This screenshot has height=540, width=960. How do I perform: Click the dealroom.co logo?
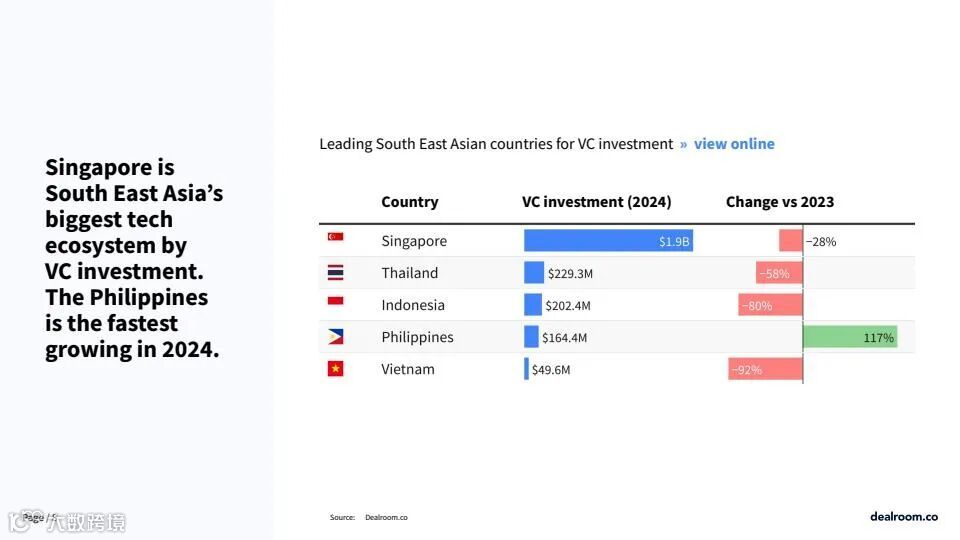pos(903,516)
